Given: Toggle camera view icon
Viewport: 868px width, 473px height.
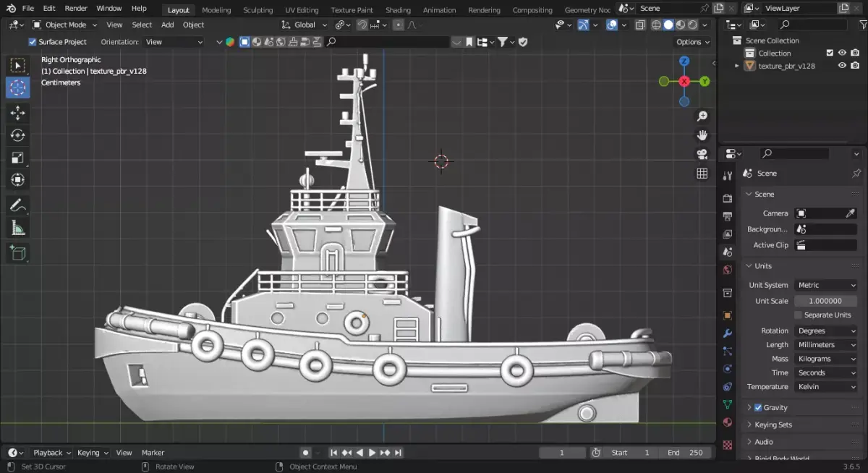Looking at the screenshot, I should coord(702,154).
